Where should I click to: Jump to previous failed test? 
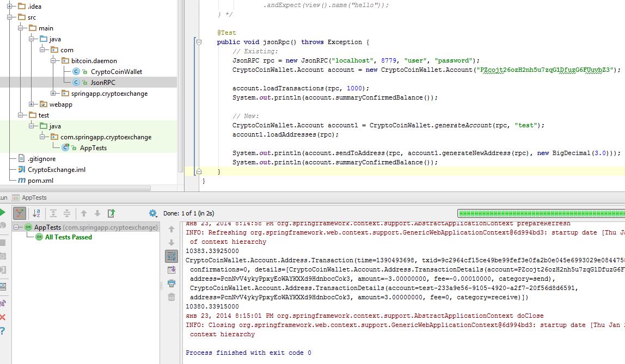84,213
